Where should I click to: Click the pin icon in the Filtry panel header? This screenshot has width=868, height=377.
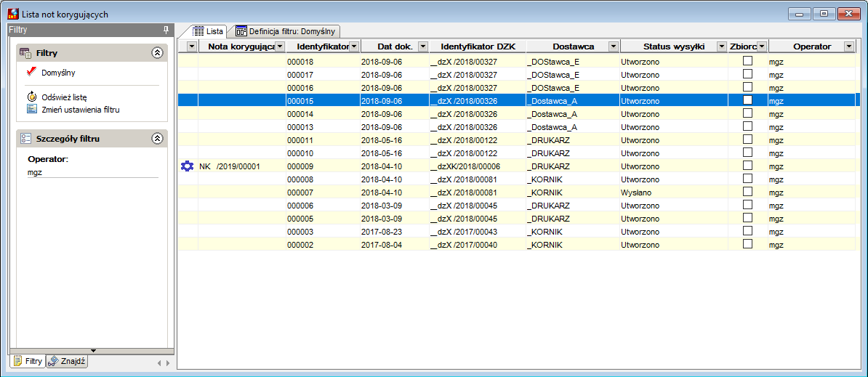tap(166, 29)
